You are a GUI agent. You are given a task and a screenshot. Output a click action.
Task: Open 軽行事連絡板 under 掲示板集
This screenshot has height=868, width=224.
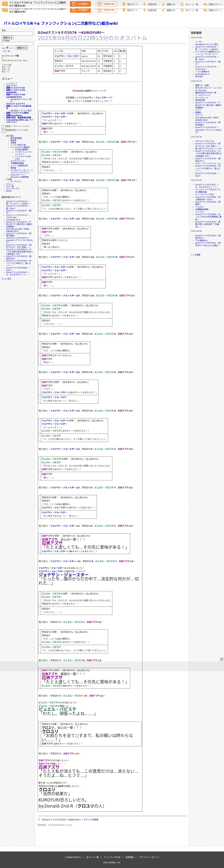(16, 138)
